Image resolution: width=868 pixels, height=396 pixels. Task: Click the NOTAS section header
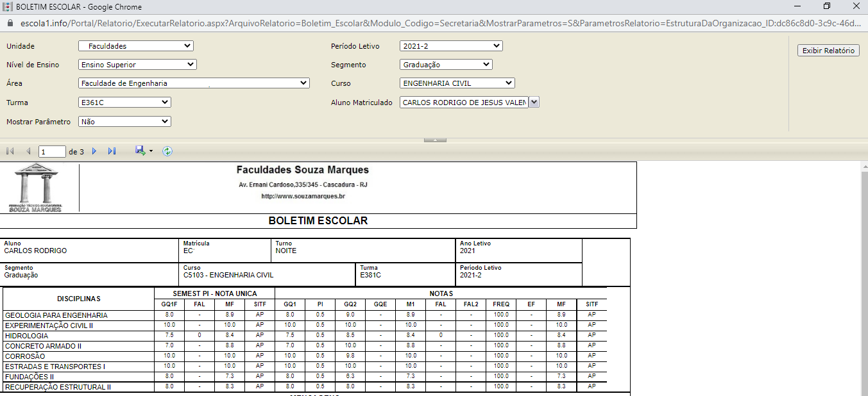[441, 293]
